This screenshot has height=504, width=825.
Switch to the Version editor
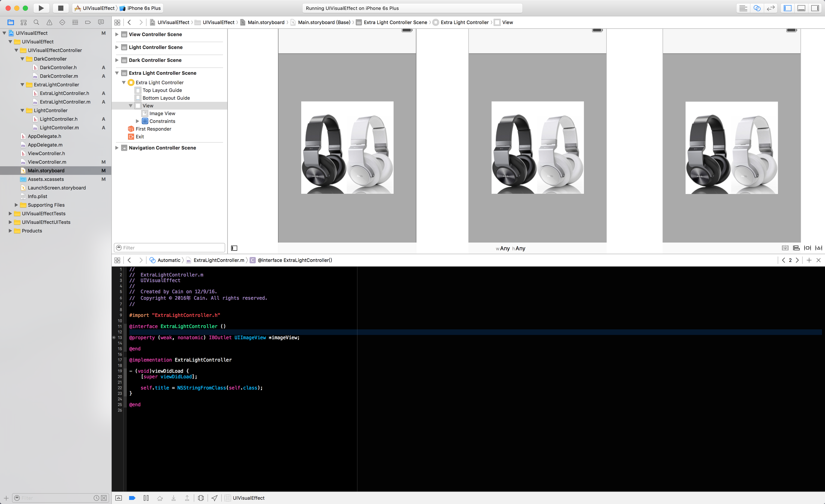[x=770, y=8]
